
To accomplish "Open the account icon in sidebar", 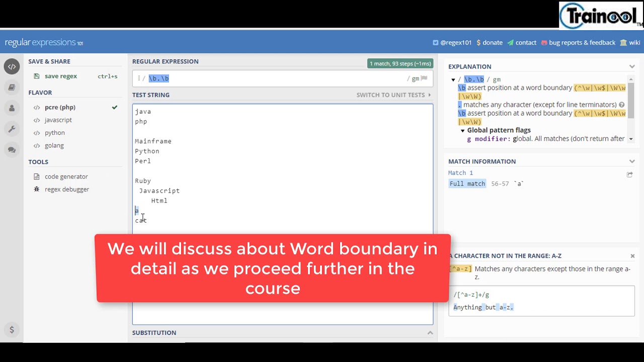I will tap(12, 108).
